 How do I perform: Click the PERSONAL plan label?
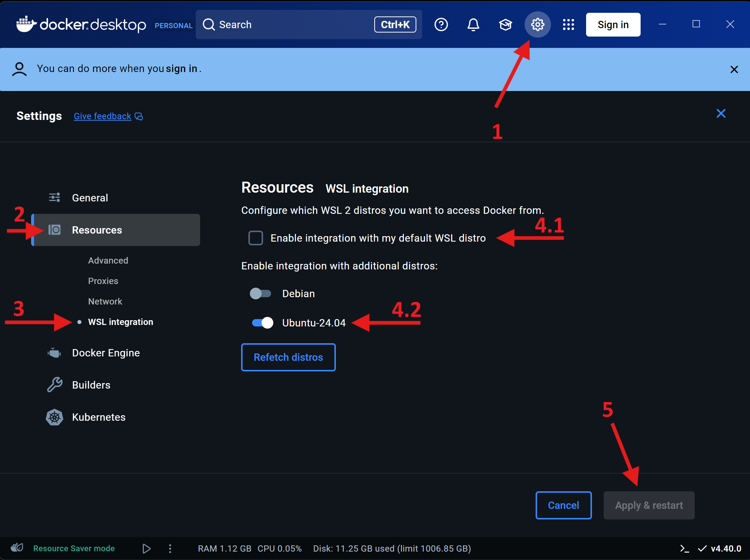173,26
